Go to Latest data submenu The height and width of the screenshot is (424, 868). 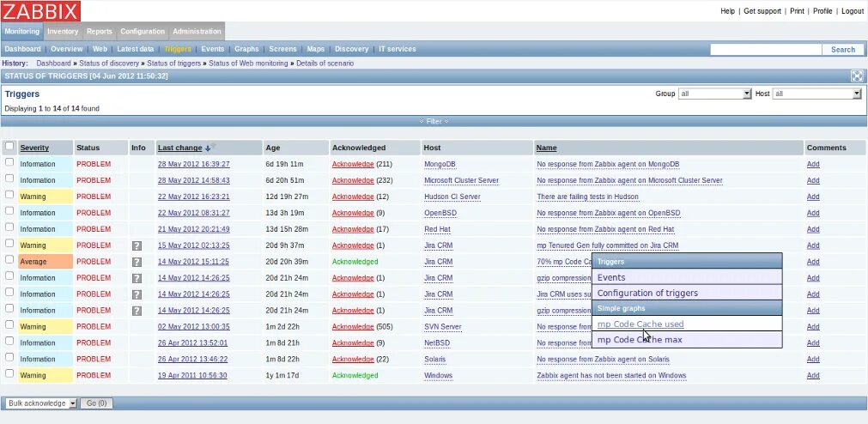(136, 49)
